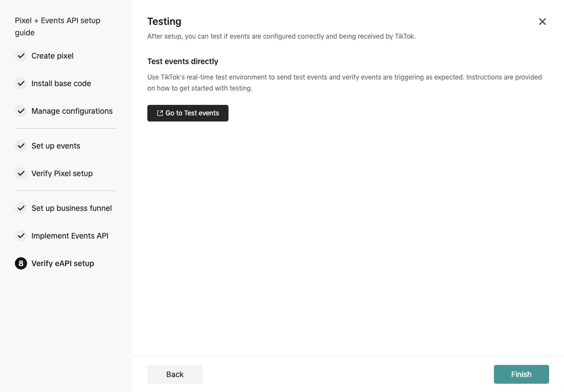Click checkmark icon beside Verify Pixel setup
The width and height of the screenshot is (564, 392).
[21, 173]
